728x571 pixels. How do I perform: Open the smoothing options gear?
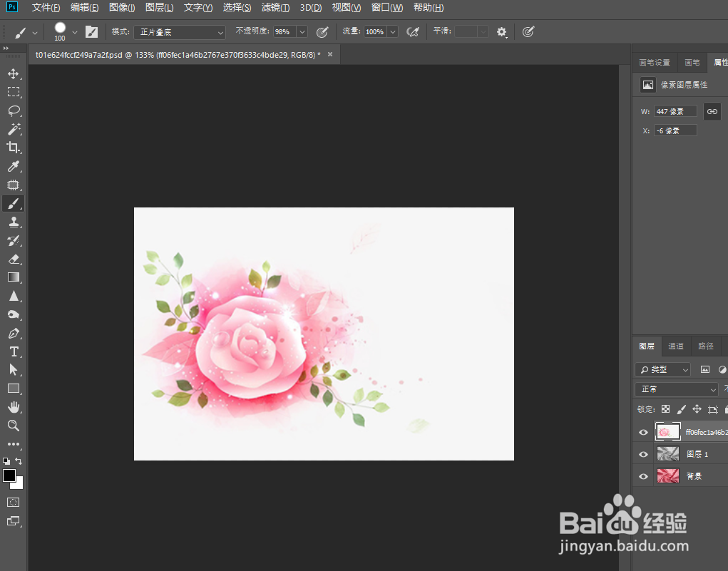[501, 31]
